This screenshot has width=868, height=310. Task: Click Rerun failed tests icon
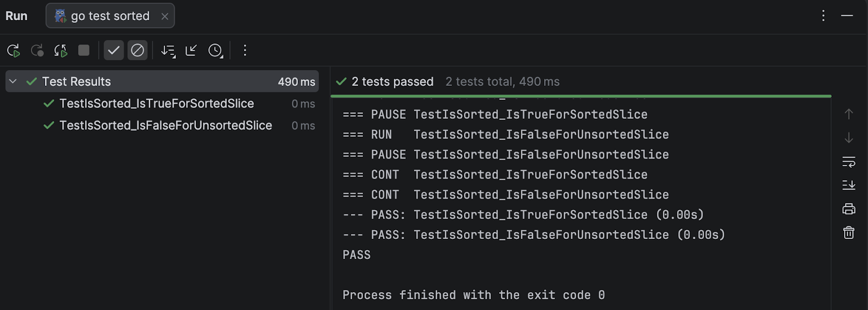[37, 50]
